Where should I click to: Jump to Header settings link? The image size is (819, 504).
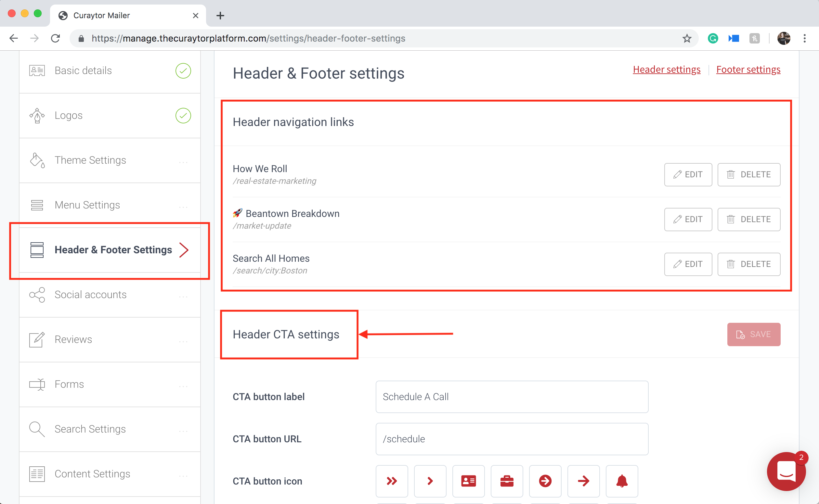click(x=667, y=69)
